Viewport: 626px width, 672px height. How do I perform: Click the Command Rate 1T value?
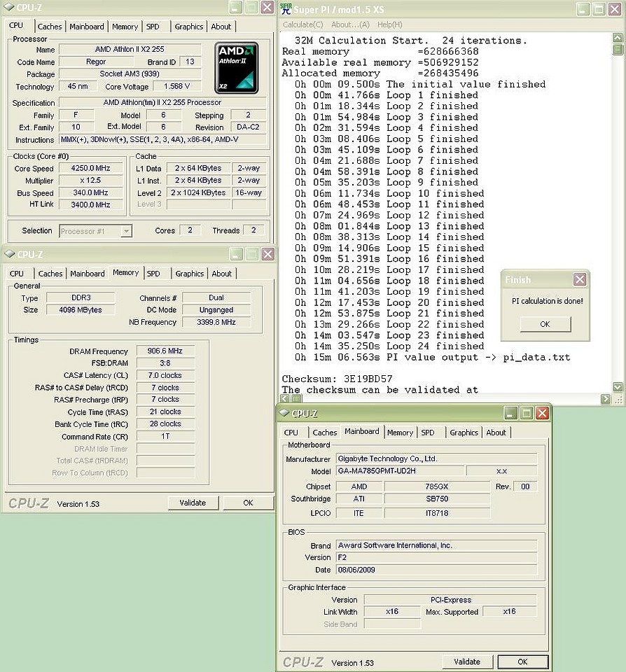[165, 436]
